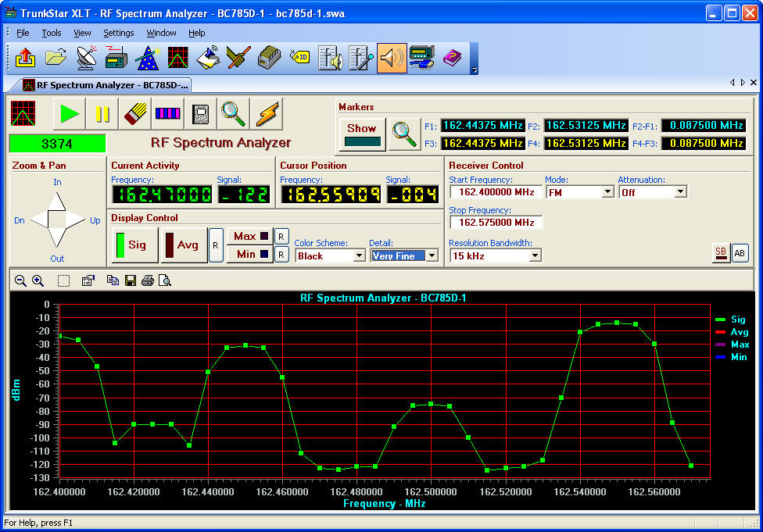Save the chart with floppy disk icon
The image size is (763, 532).
(x=131, y=280)
